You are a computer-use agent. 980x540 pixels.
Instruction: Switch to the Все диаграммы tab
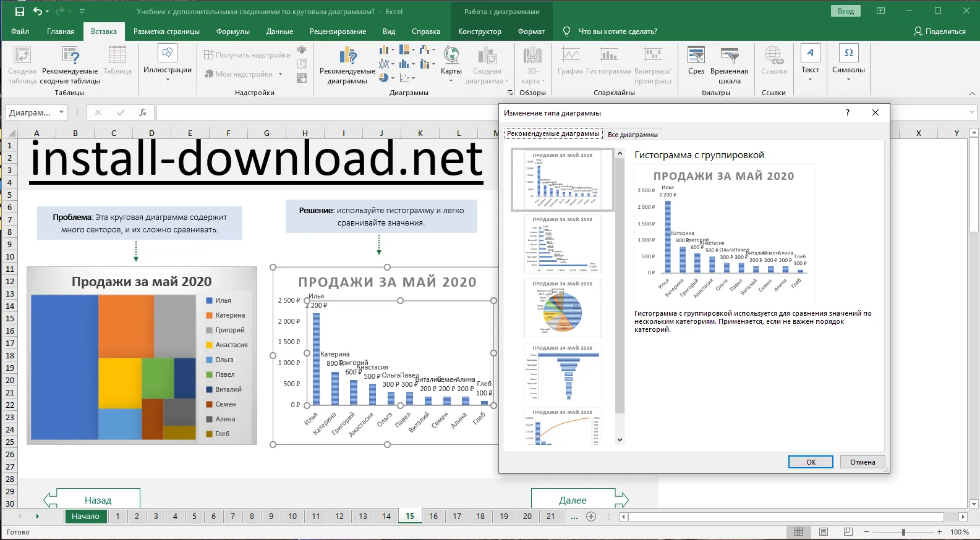point(633,135)
